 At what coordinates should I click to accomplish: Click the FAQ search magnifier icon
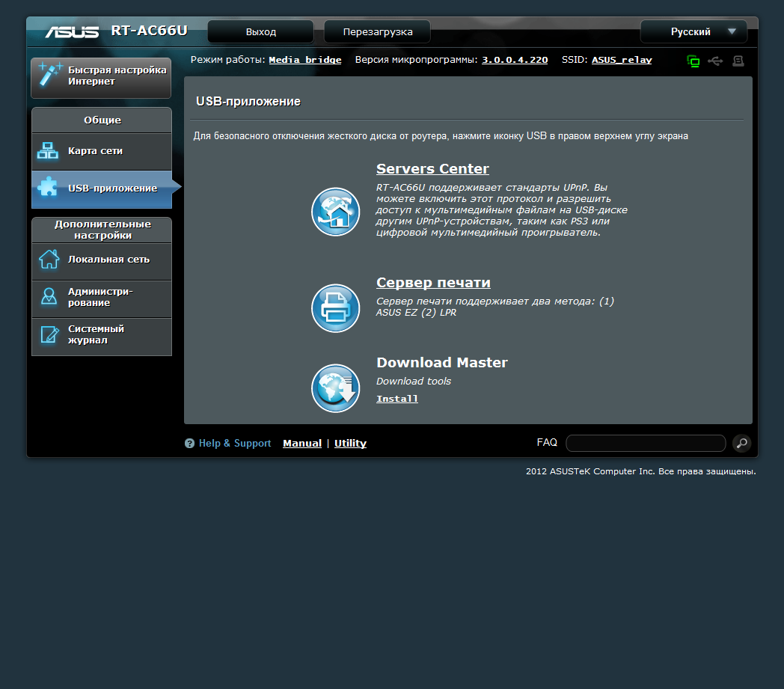point(742,443)
